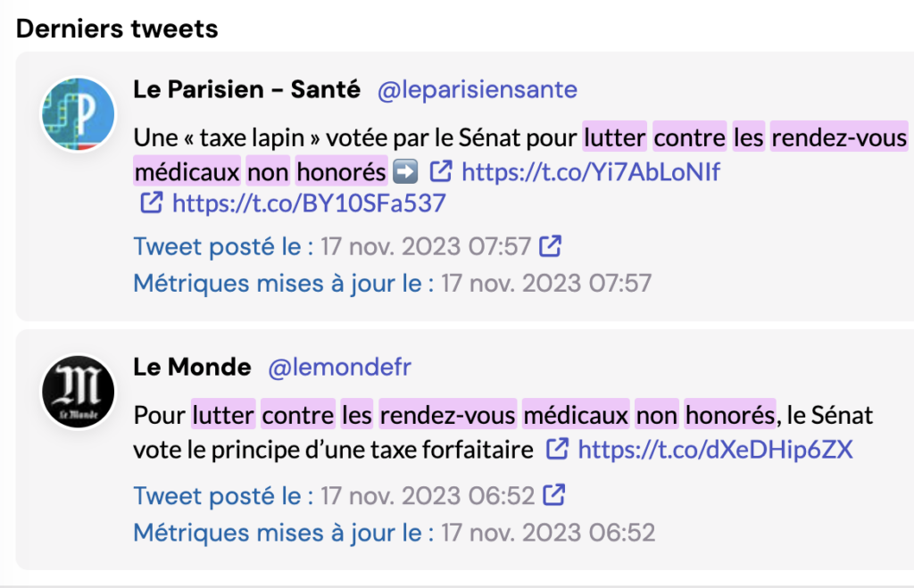
Task: Click the Le Monde account name
Action: [192, 368]
